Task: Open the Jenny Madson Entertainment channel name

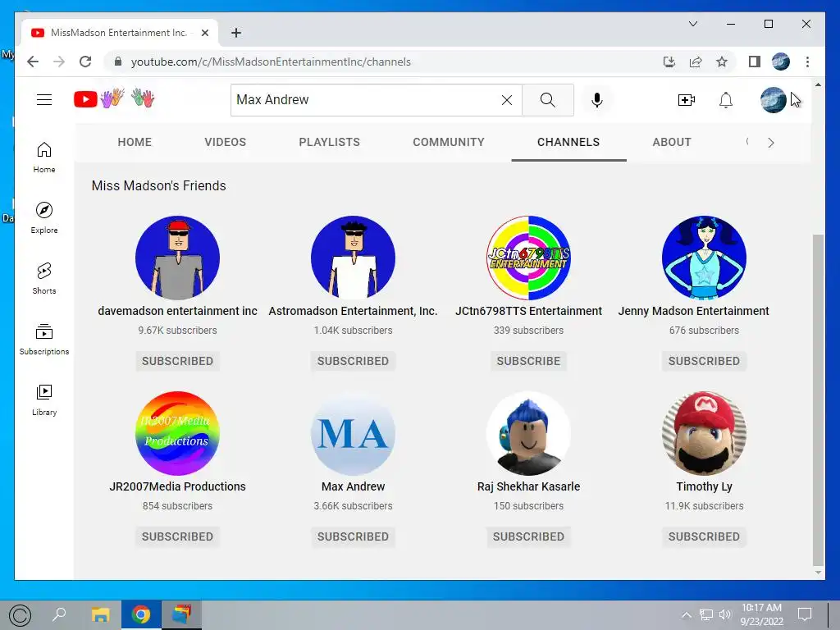Action: pyautogui.click(x=693, y=311)
